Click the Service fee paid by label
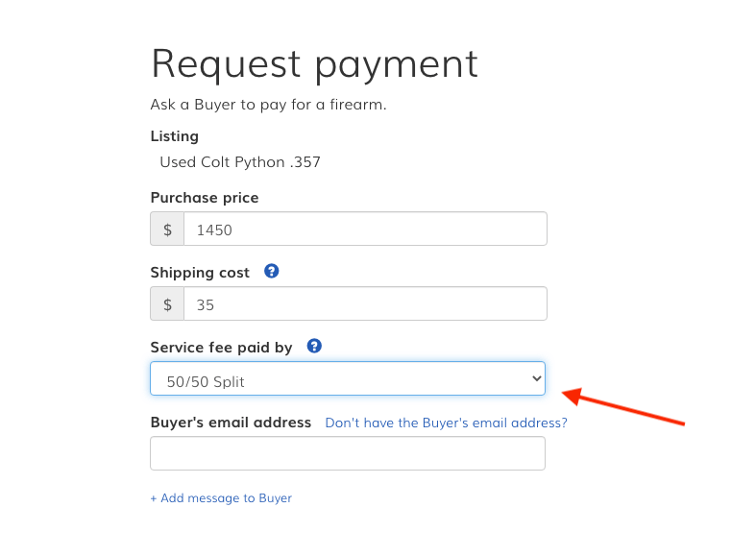This screenshot has height=556, width=756. click(221, 348)
